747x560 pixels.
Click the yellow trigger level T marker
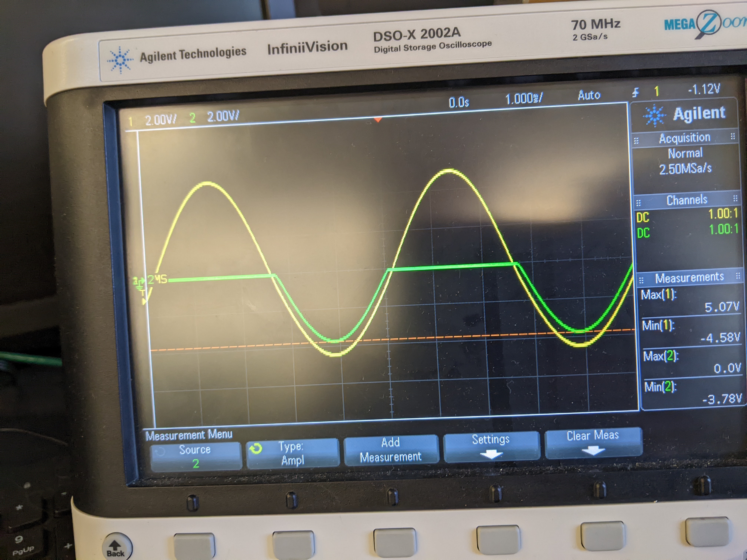[144, 297]
